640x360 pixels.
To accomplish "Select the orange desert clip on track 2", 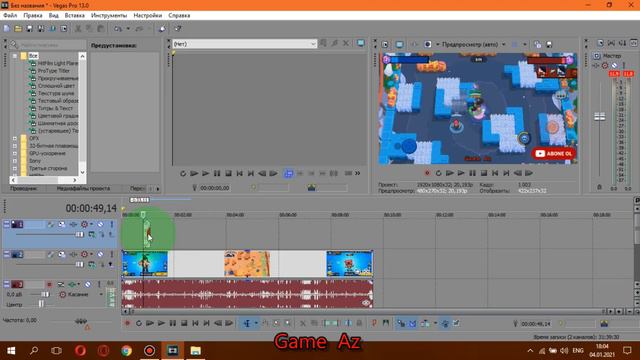I will click(x=247, y=264).
